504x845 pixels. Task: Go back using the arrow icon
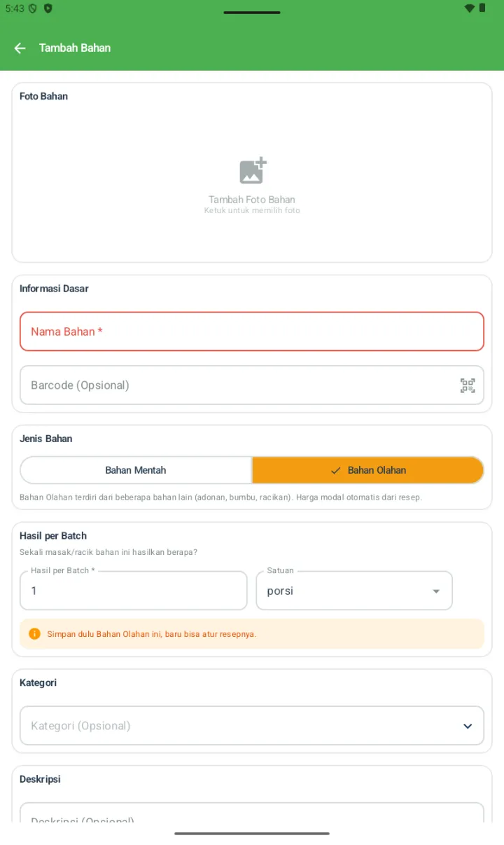point(20,48)
